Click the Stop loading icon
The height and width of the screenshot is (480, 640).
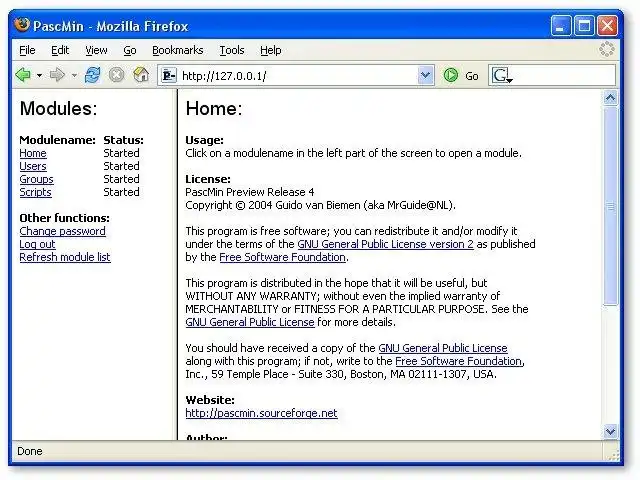pyautogui.click(x=116, y=75)
